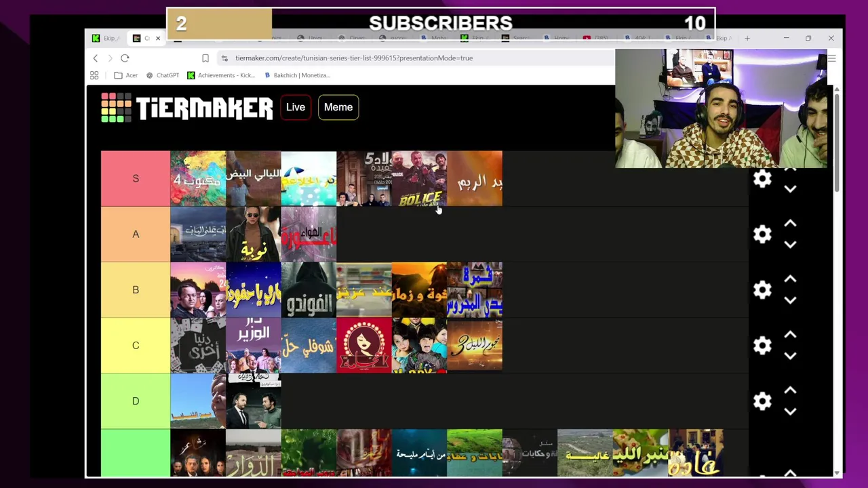Click the B tier label
868x488 pixels.
pos(136,290)
